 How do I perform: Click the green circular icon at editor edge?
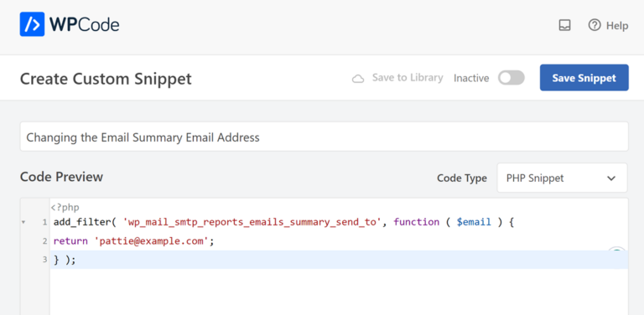[x=617, y=250]
